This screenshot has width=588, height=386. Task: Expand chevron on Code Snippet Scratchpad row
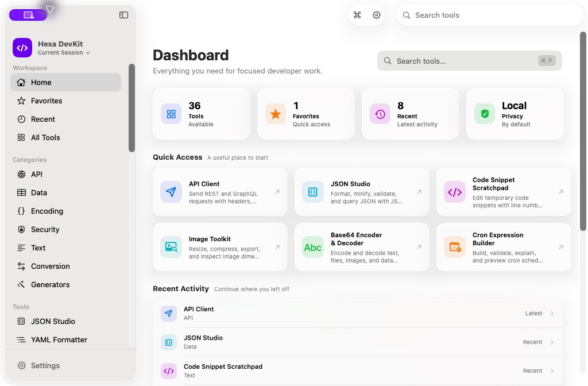(x=552, y=370)
